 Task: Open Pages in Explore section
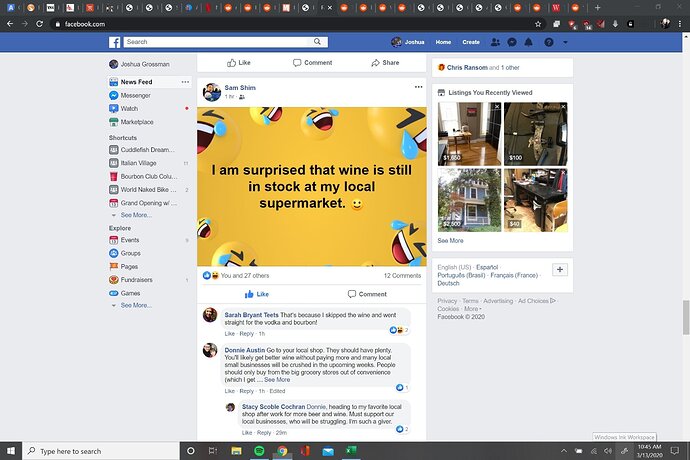click(129, 267)
